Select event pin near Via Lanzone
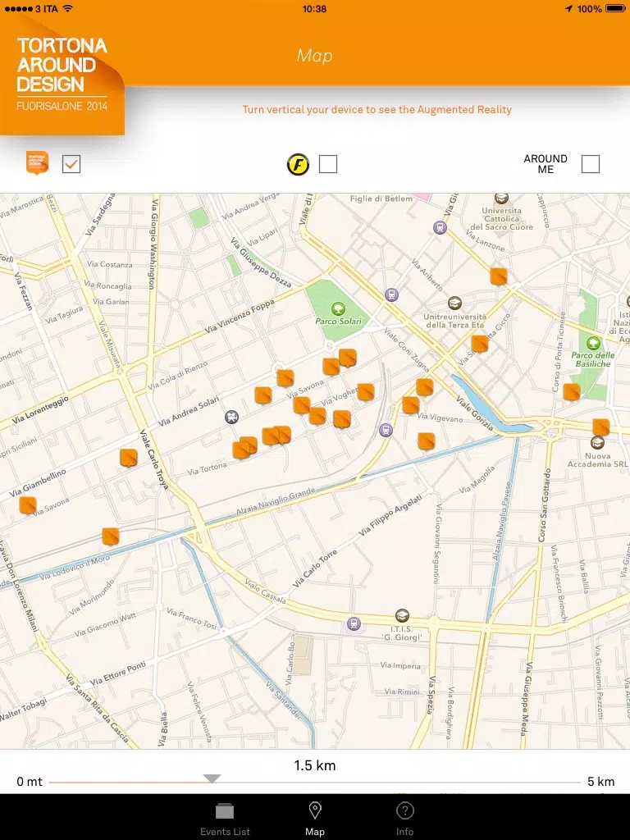This screenshot has width=630, height=840. coord(499,276)
